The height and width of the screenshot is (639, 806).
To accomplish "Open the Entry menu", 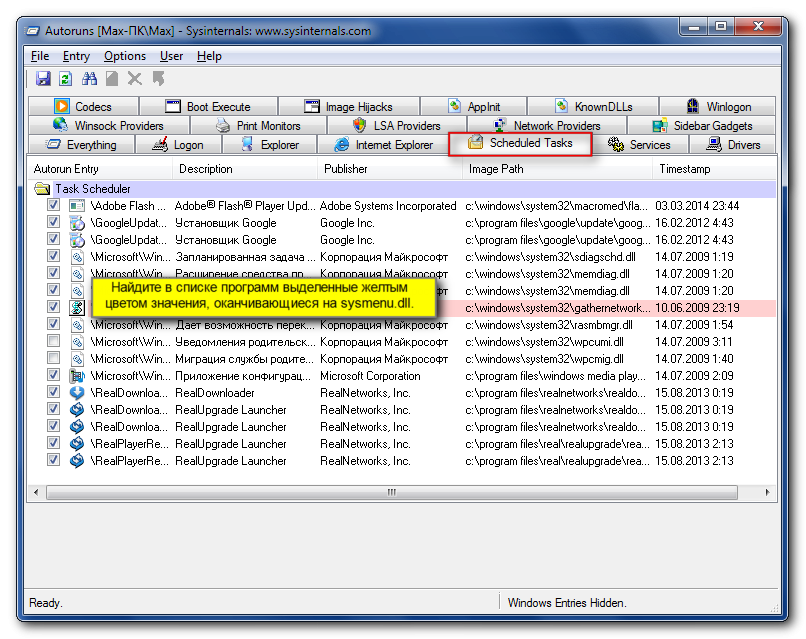I will tap(76, 56).
